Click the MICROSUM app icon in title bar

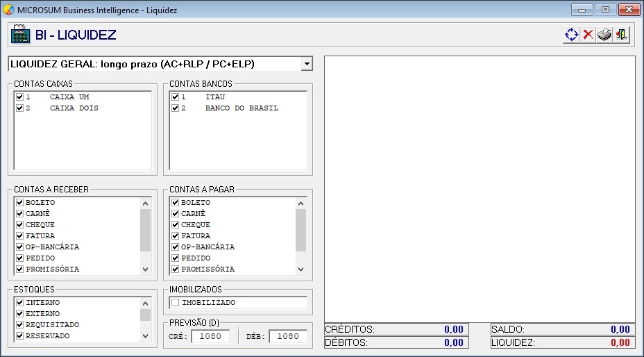pyautogui.click(x=8, y=10)
